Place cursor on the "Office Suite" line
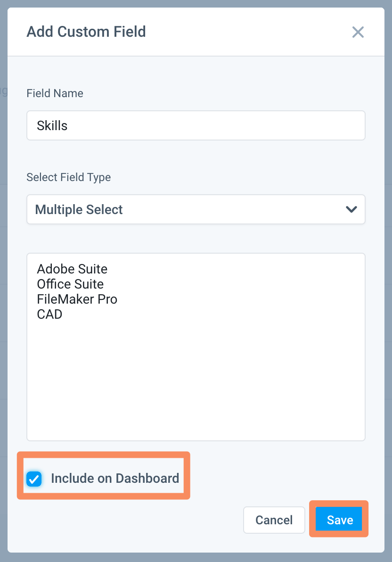The height and width of the screenshot is (562, 392). coord(71,284)
